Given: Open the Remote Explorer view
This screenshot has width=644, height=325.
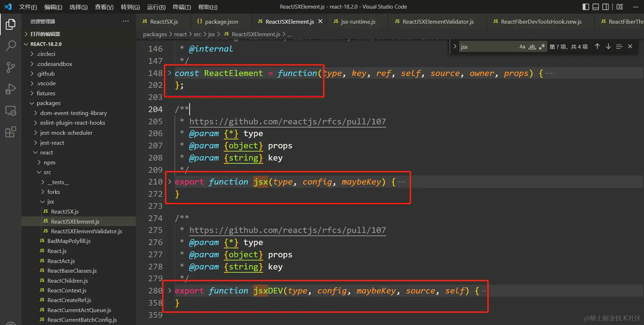Looking at the screenshot, I should tap(11, 110).
